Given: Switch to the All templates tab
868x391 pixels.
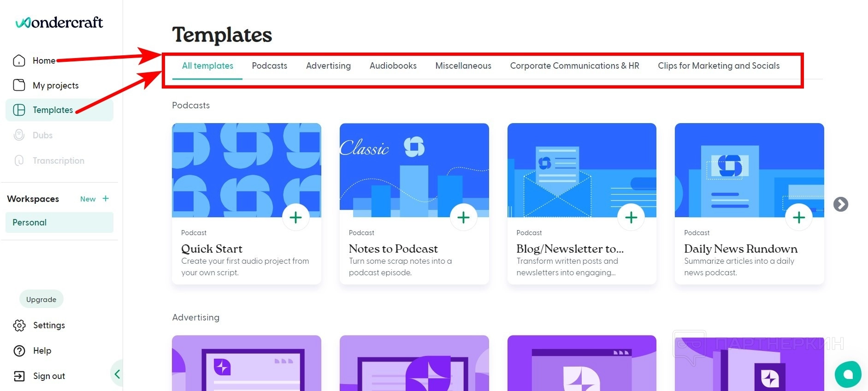Looking at the screenshot, I should pos(207,66).
